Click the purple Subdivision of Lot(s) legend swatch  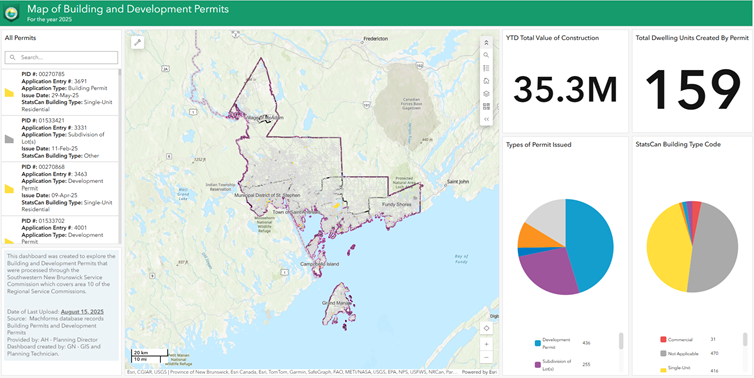(x=538, y=365)
